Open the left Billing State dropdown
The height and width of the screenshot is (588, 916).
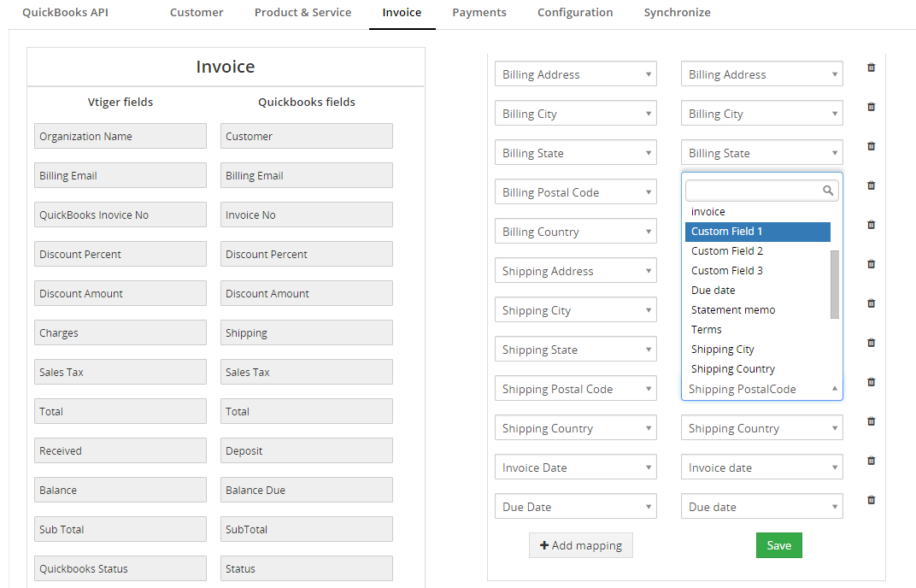[x=575, y=152]
